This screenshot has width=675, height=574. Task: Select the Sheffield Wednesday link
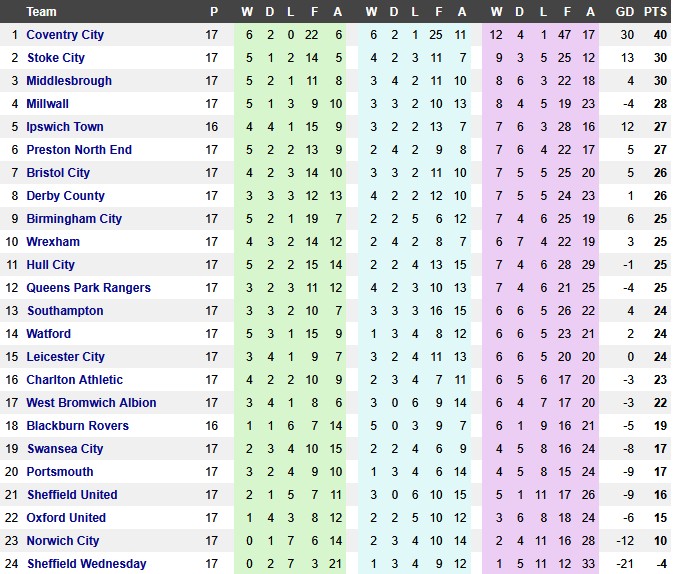[x=87, y=564]
